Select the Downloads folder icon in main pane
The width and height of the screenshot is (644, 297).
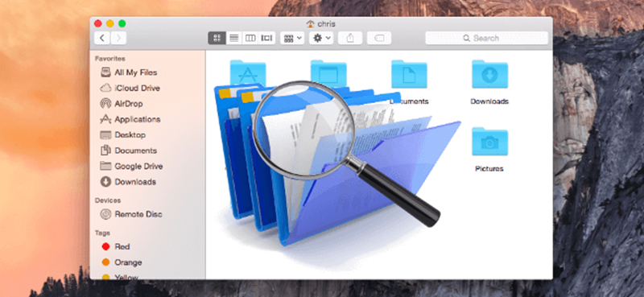[489, 74]
